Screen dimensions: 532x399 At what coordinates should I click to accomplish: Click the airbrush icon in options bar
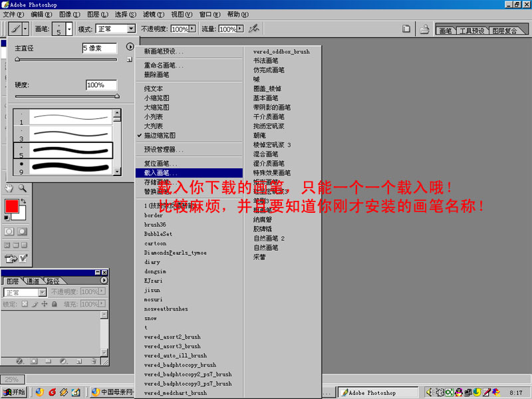253,29
